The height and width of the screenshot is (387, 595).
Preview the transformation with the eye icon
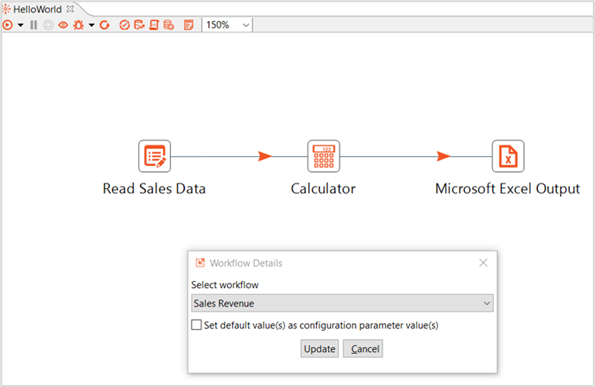[x=63, y=25]
